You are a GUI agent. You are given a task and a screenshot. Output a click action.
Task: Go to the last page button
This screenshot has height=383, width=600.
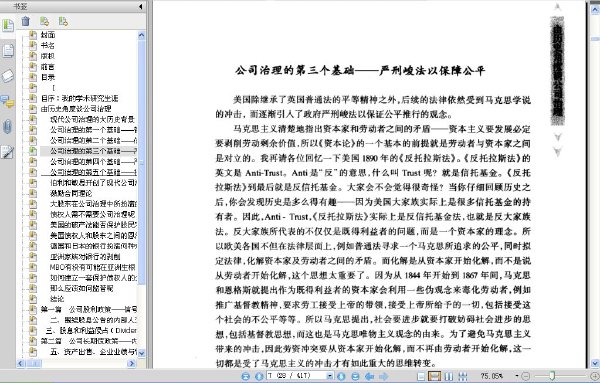click(355, 376)
